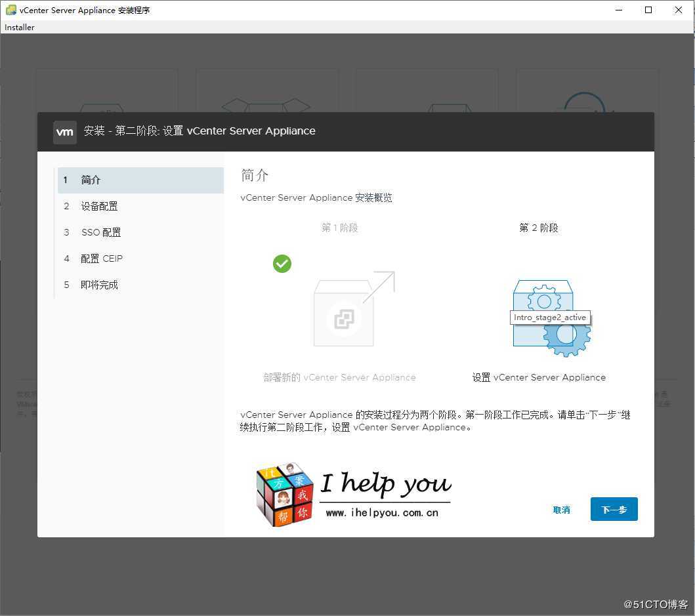Click the VMware vm logo icon
This screenshot has height=616, width=695.
click(x=65, y=132)
